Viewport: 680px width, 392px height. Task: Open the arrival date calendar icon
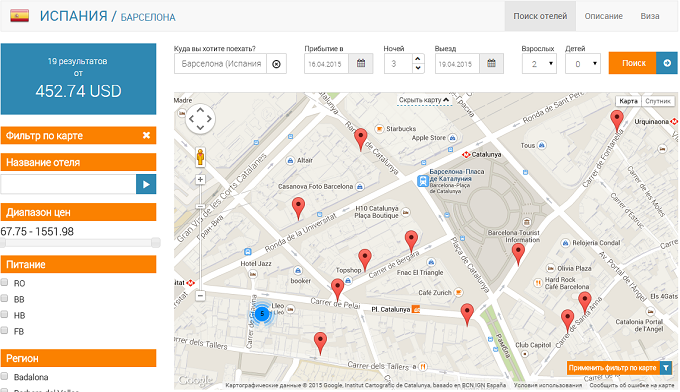pyautogui.click(x=361, y=63)
